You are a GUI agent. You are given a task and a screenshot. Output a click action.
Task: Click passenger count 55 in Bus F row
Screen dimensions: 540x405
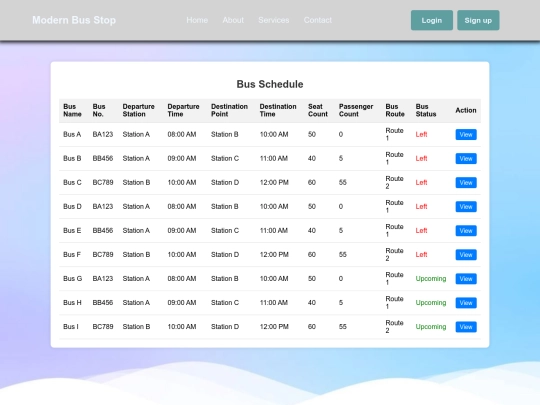[343, 255]
